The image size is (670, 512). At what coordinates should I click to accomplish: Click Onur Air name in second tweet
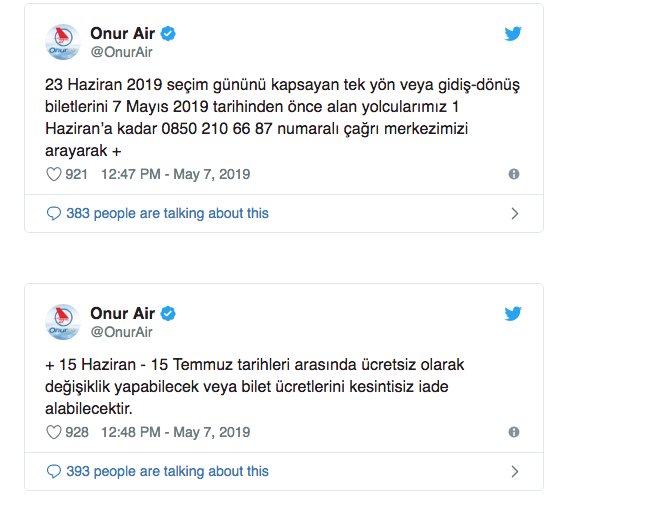pyautogui.click(x=122, y=313)
